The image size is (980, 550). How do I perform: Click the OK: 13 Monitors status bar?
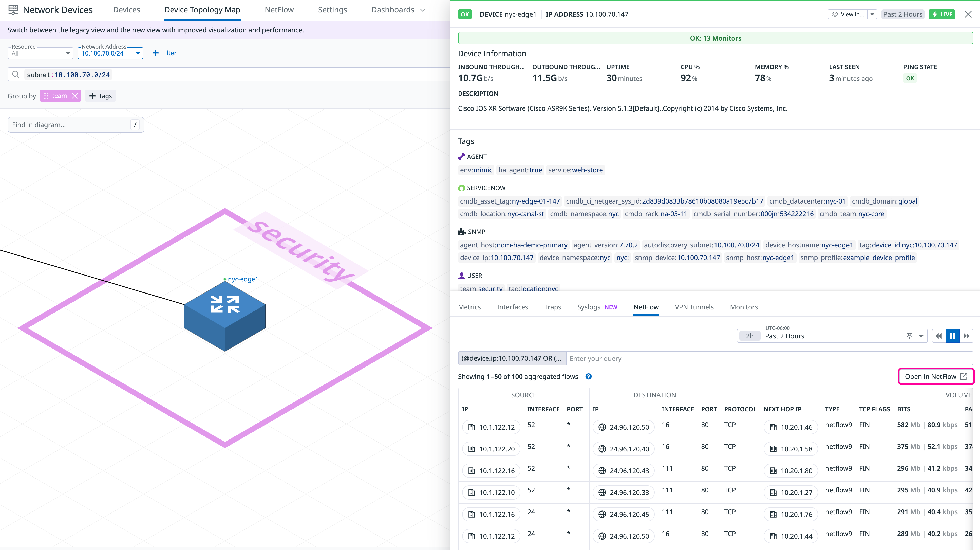pos(715,38)
